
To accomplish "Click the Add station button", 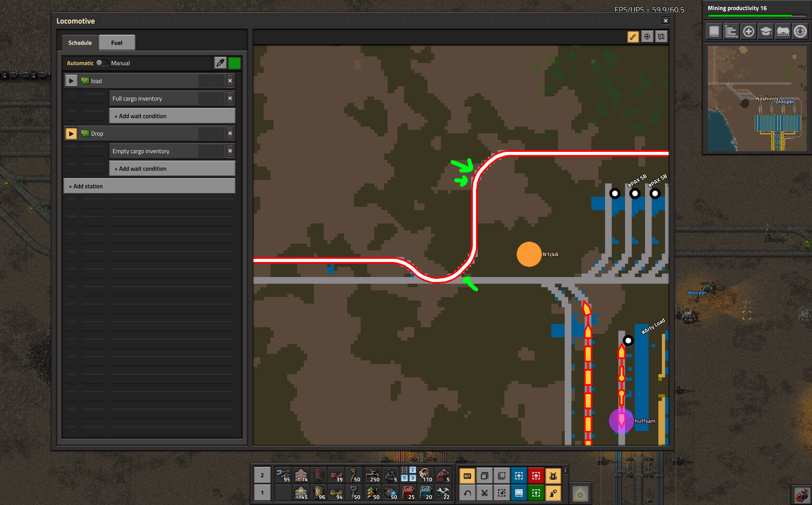I will click(x=149, y=186).
